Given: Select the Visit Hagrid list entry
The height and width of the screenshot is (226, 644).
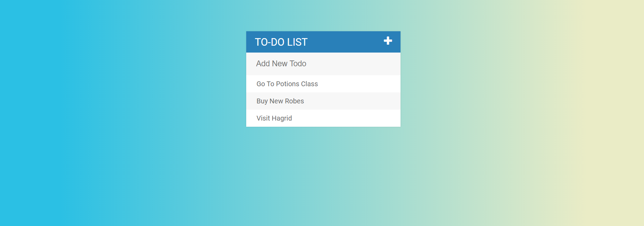Looking at the screenshot, I should point(323,118).
